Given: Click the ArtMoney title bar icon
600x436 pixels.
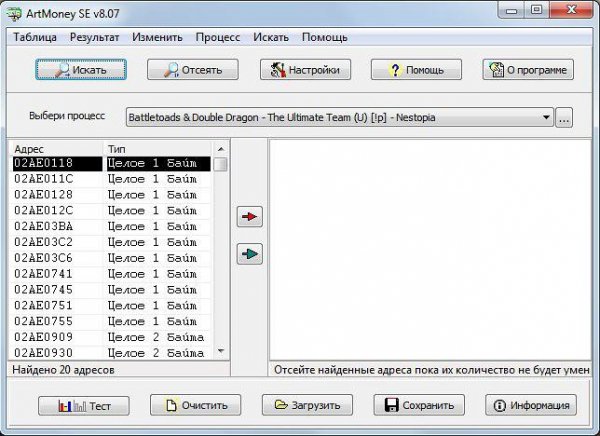Looking at the screenshot, I should tap(14, 14).
